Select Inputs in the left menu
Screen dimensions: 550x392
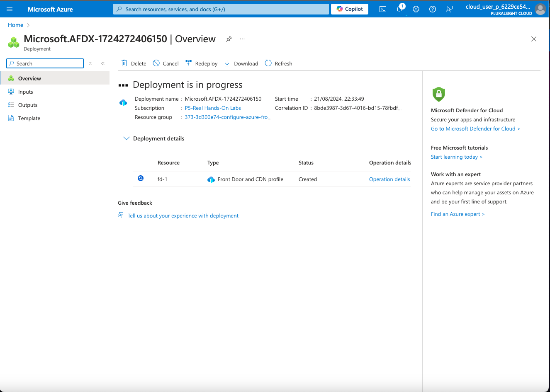55,92
